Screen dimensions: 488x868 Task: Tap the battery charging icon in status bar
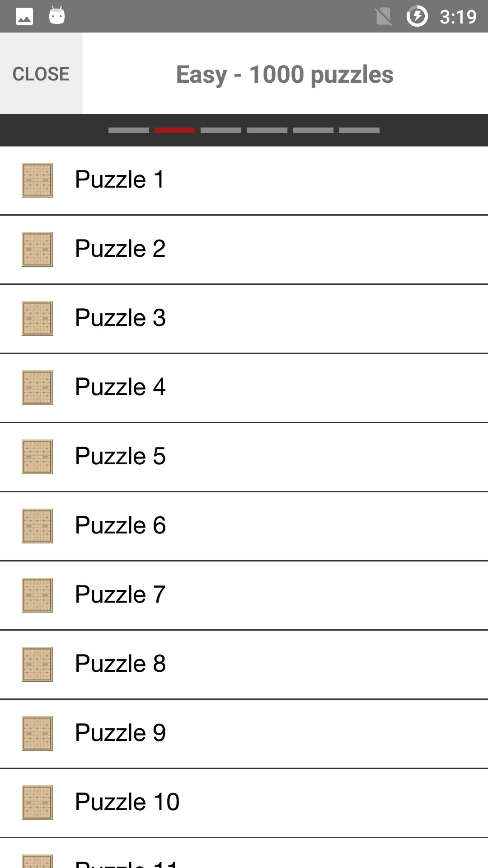pos(417,17)
